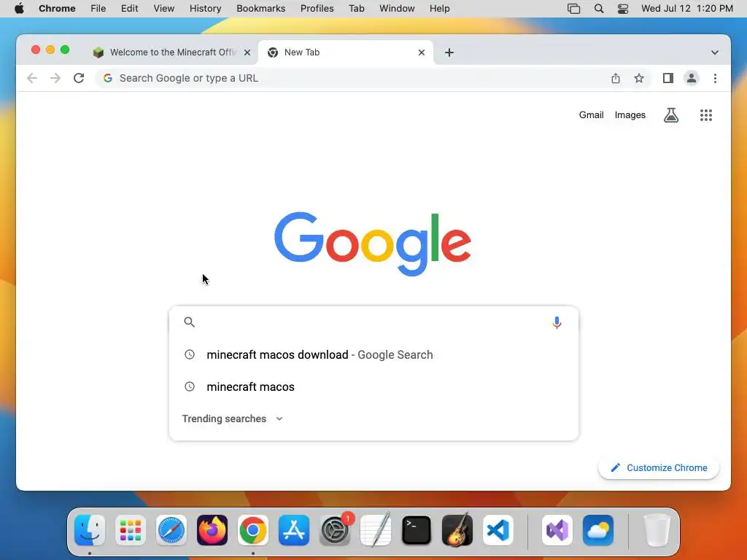The image size is (747, 560).
Task: Close the Minecraft tab
Action: pos(247,52)
